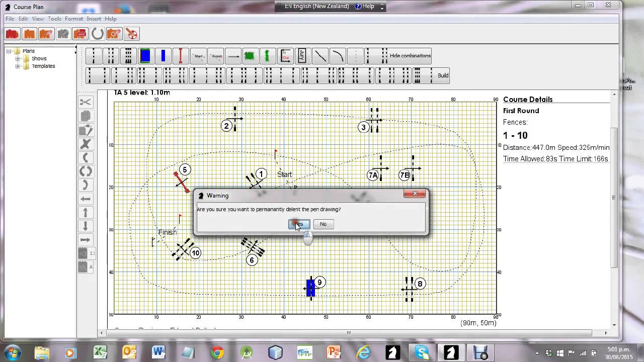
Task: Click the copy tool in side toolbar
Action: [86, 116]
